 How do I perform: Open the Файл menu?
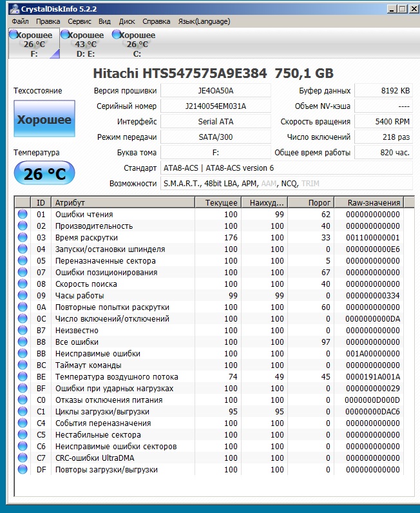(x=20, y=21)
